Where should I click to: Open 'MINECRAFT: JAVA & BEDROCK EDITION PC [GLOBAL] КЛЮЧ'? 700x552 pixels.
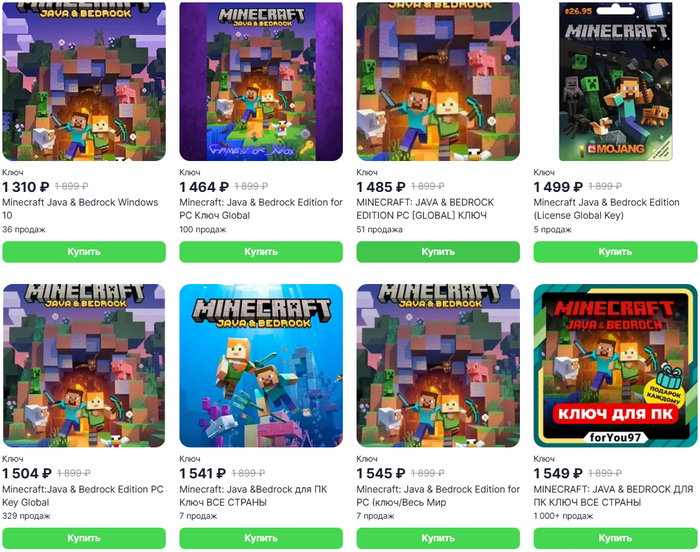425,209
